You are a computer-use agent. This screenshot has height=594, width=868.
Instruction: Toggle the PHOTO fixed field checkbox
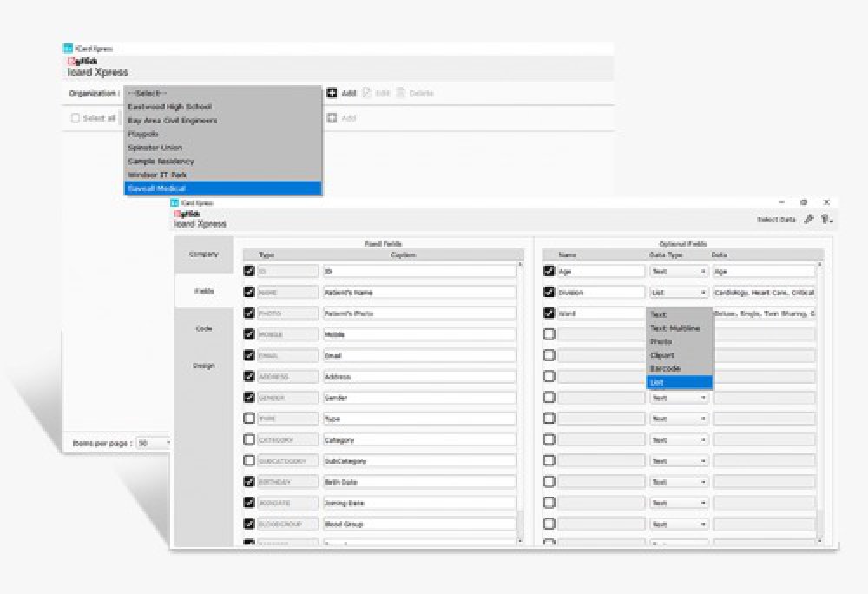[x=249, y=313]
